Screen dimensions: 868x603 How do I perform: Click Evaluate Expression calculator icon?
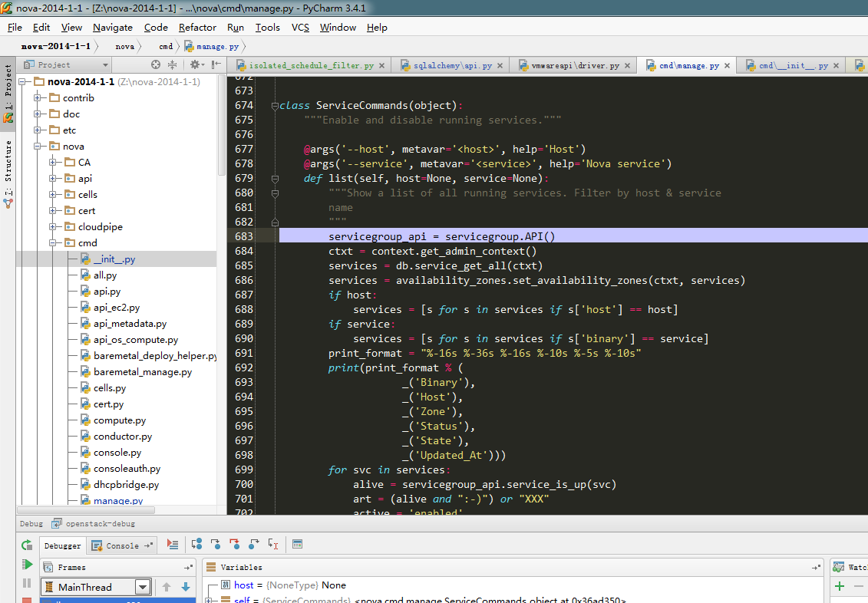click(297, 545)
